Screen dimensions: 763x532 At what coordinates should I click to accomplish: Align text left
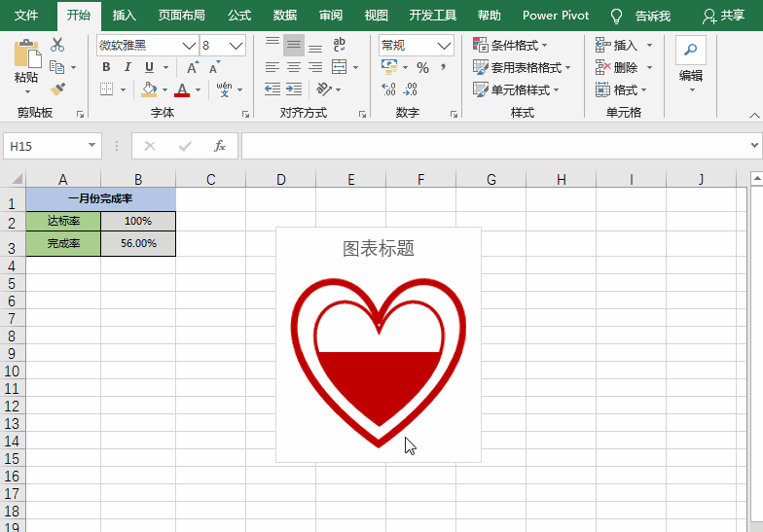click(272, 67)
